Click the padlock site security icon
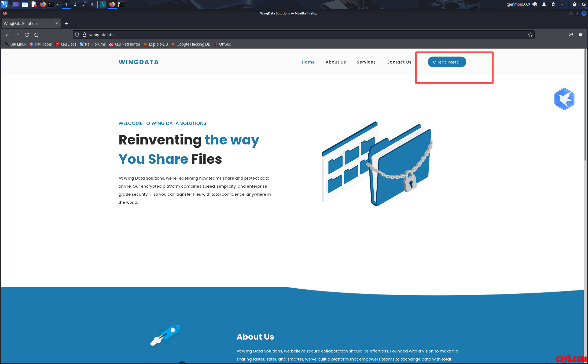 (84, 35)
